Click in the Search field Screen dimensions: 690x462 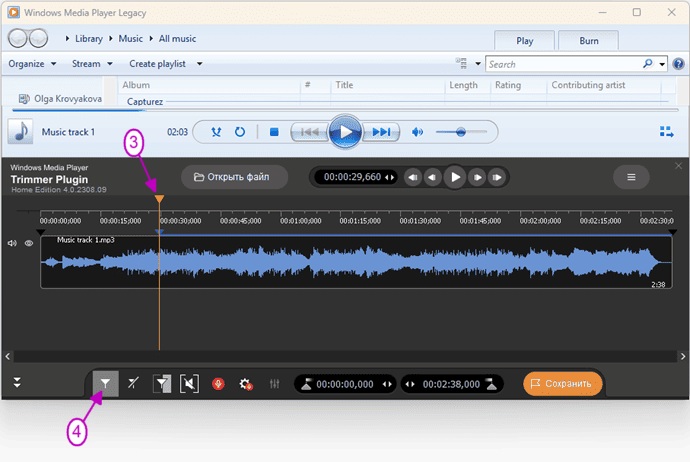563,64
